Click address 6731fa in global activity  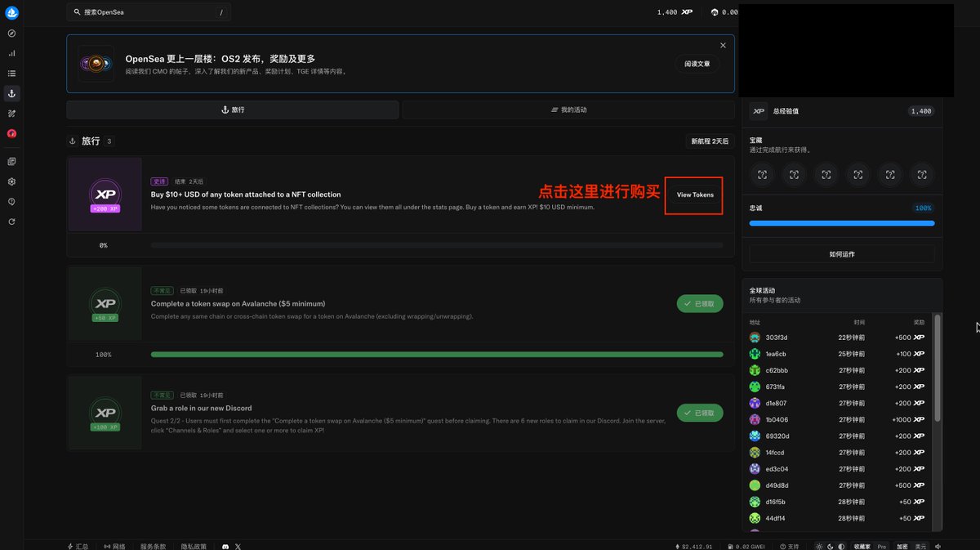pyautogui.click(x=776, y=387)
